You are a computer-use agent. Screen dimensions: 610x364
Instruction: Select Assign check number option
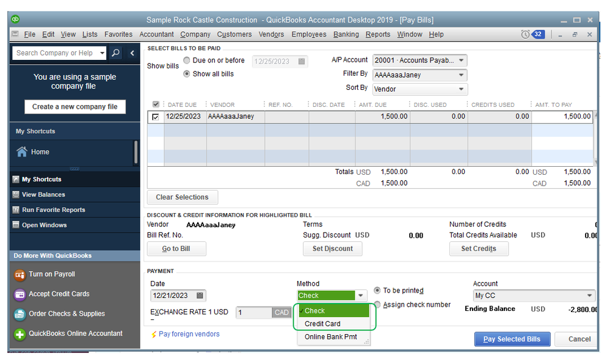[x=377, y=304]
